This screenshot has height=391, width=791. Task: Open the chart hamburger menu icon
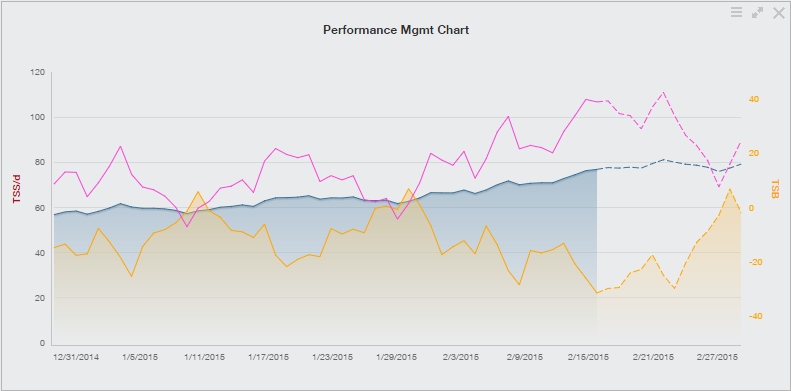click(736, 13)
